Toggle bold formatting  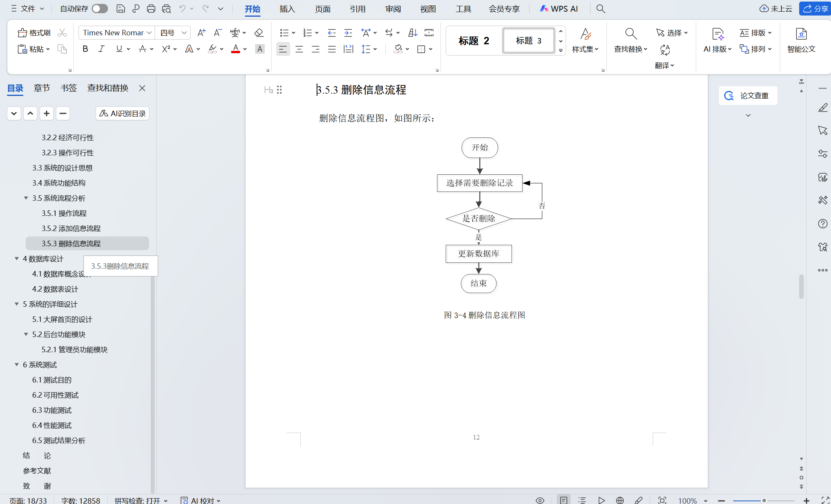[85, 49]
